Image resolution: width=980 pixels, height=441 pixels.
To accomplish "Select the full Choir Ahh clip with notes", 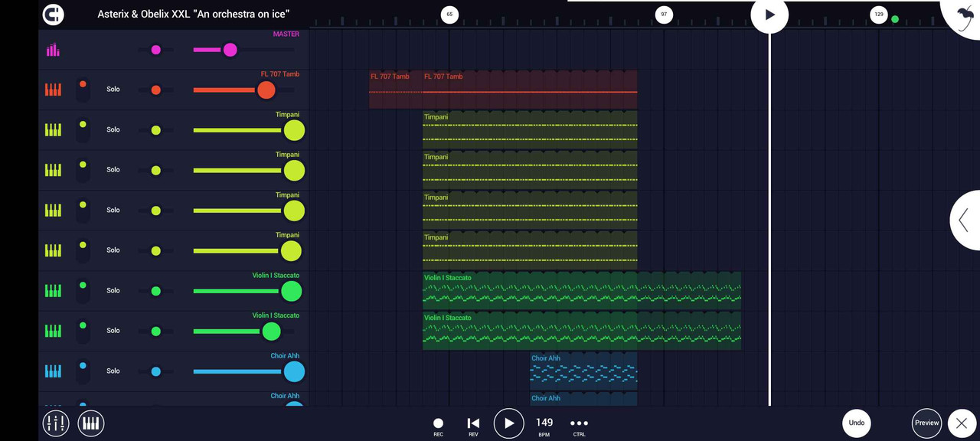I will 583,371.
